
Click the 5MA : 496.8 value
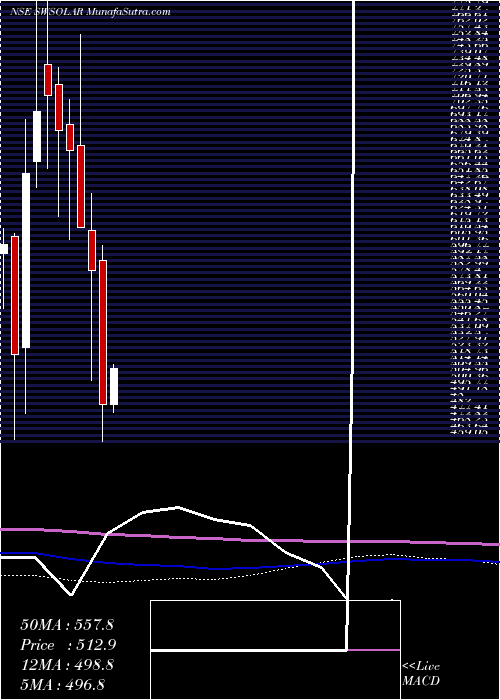(62, 684)
